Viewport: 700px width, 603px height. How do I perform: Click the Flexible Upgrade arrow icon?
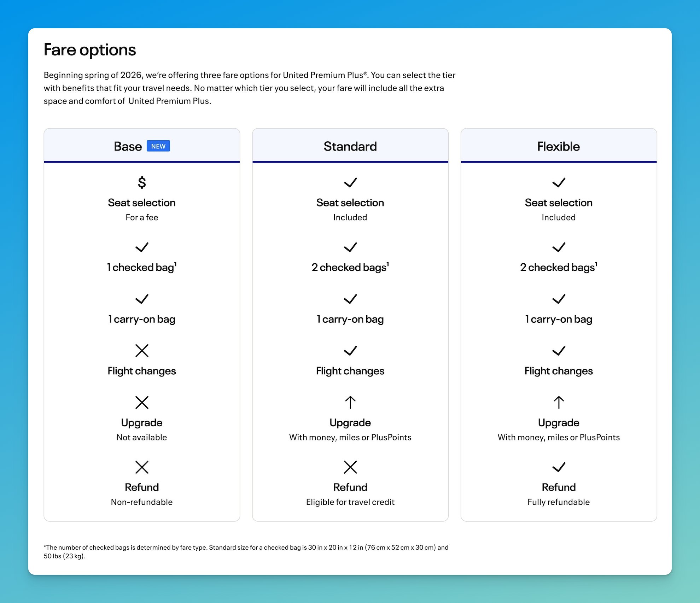pos(559,402)
